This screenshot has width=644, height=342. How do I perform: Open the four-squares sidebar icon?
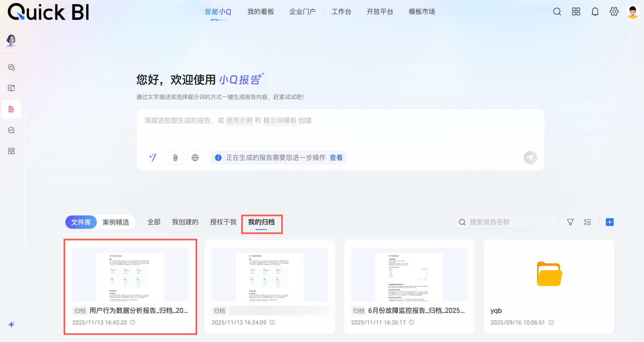(11, 151)
